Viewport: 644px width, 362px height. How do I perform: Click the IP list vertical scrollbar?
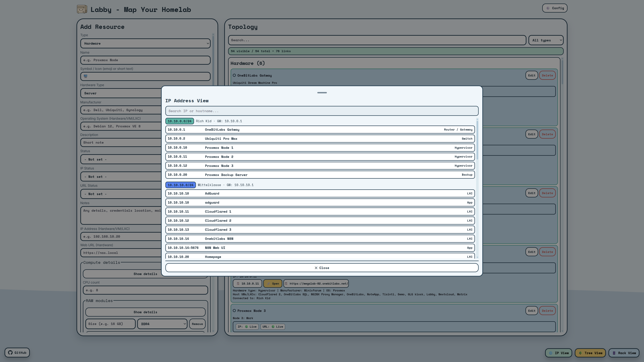pyautogui.click(x=477, y=140)
